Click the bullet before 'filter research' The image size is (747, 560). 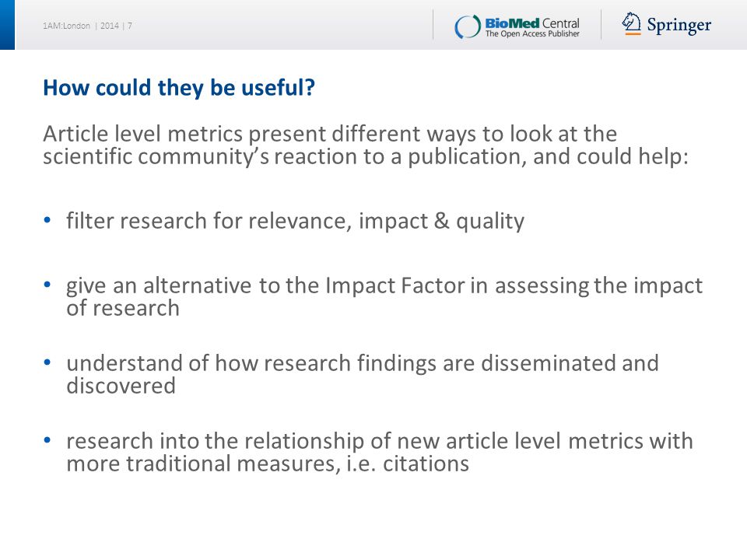[x=47, y=220]
